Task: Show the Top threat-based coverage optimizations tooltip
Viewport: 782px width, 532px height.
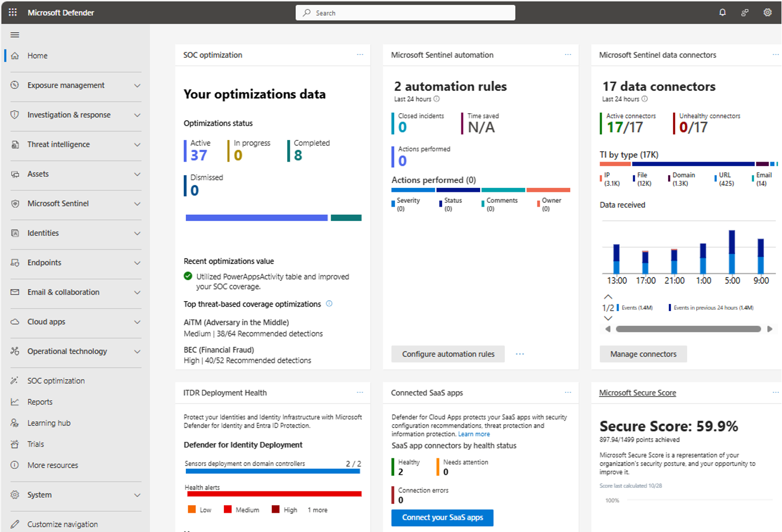Action: [x=329, y=303]
